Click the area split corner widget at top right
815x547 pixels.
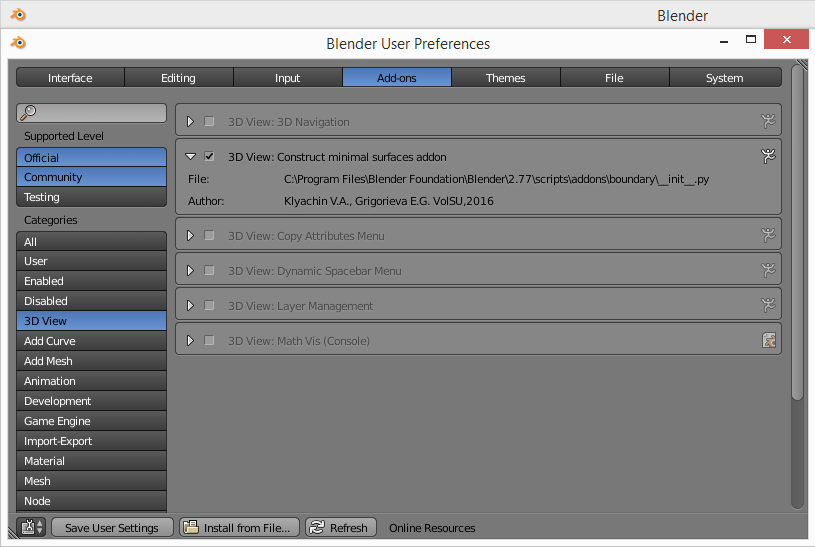(801, 65)
